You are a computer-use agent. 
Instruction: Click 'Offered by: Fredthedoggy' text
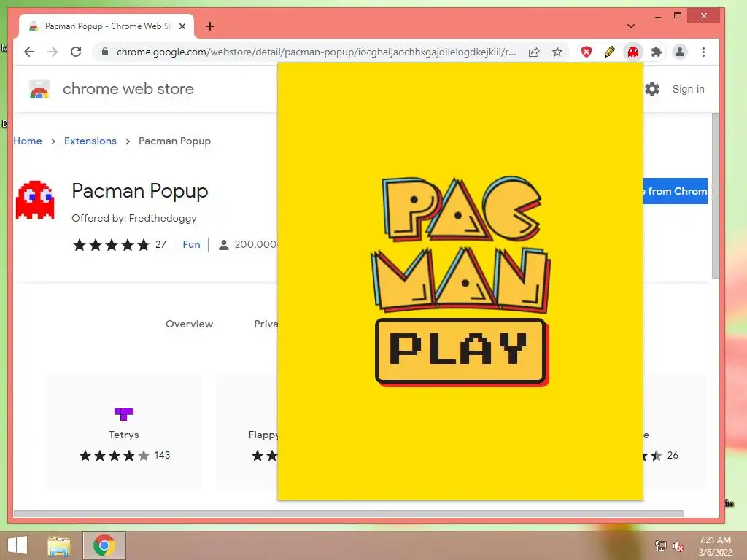click(x=134, y=219)
